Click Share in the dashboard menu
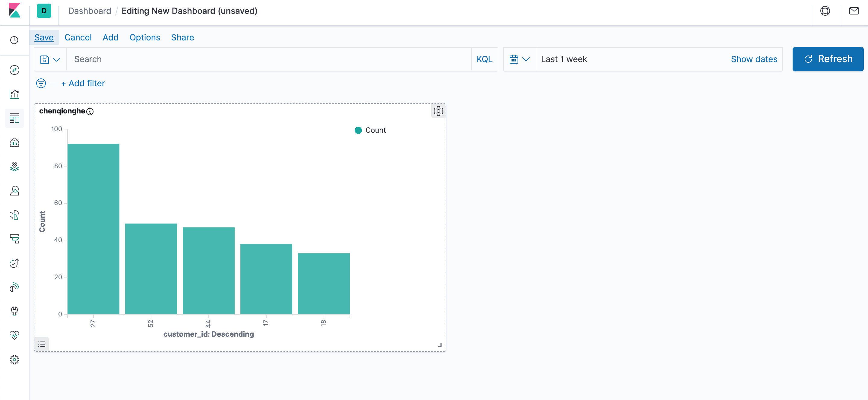This screenshot has width=868, height=400. tap(182, 37)
